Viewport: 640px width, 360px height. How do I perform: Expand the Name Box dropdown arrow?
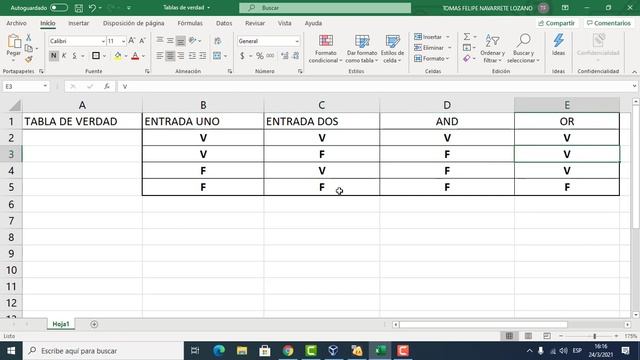45,86
